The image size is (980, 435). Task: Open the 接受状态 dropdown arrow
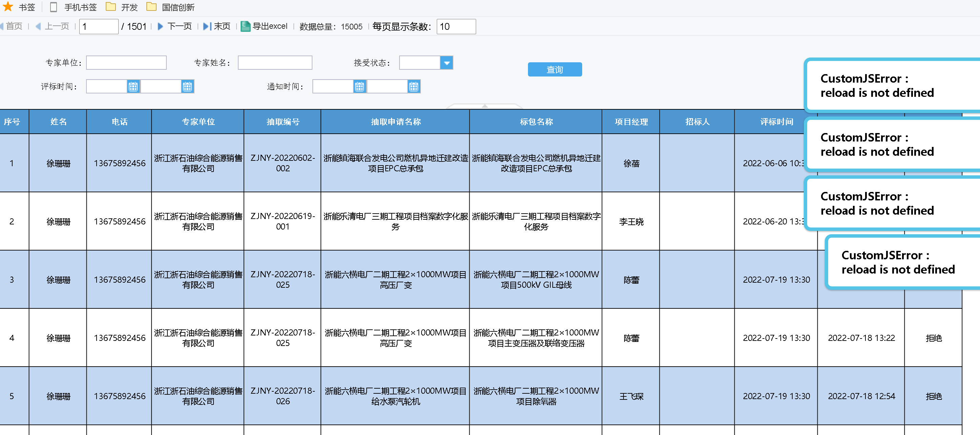446,63
